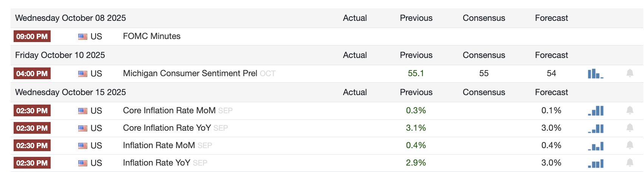
Task: Open chart icon for Michigan Consumer Sentiment
Action: pos(595,73)
